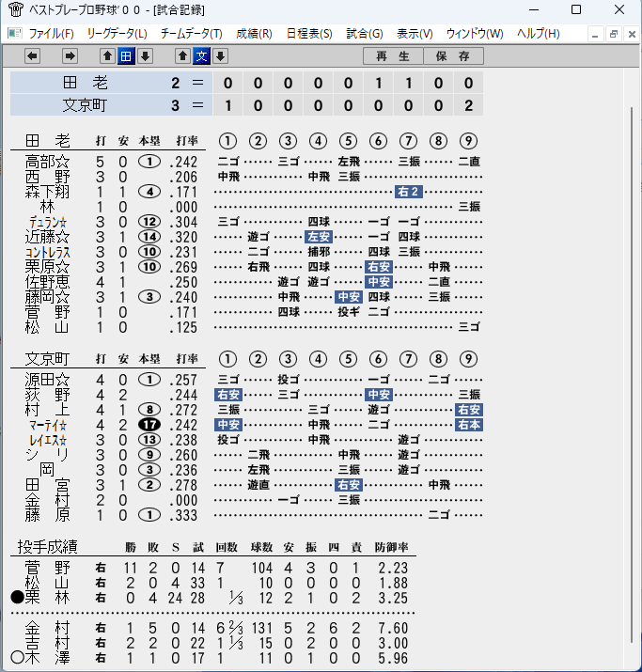Click 村上's highlighted 右安 in the ninth
The image size is (642, 672).
click(x=469, y=410)
